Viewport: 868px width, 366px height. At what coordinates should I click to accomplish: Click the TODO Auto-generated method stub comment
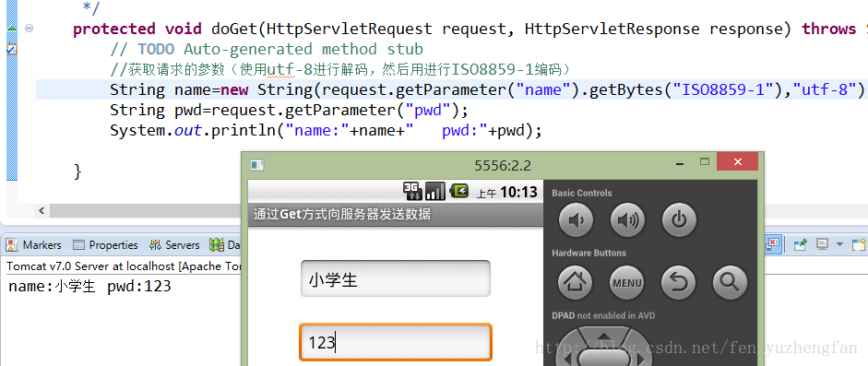pyautogui.click(x=267, y=49)
